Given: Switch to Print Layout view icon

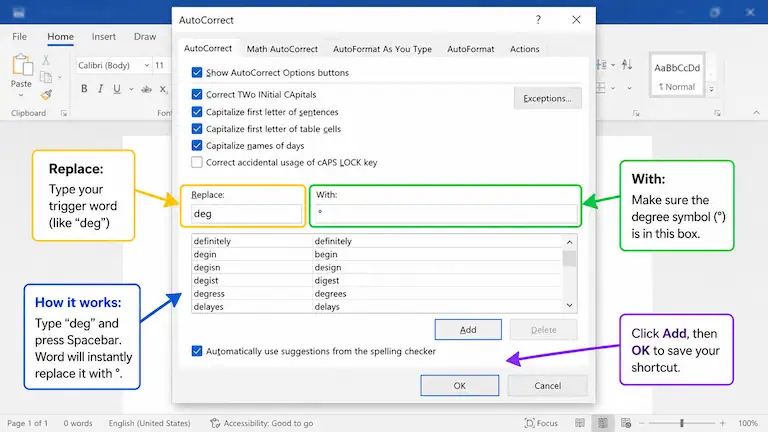Looking at the screenshot, I should [x=603, y=423].
